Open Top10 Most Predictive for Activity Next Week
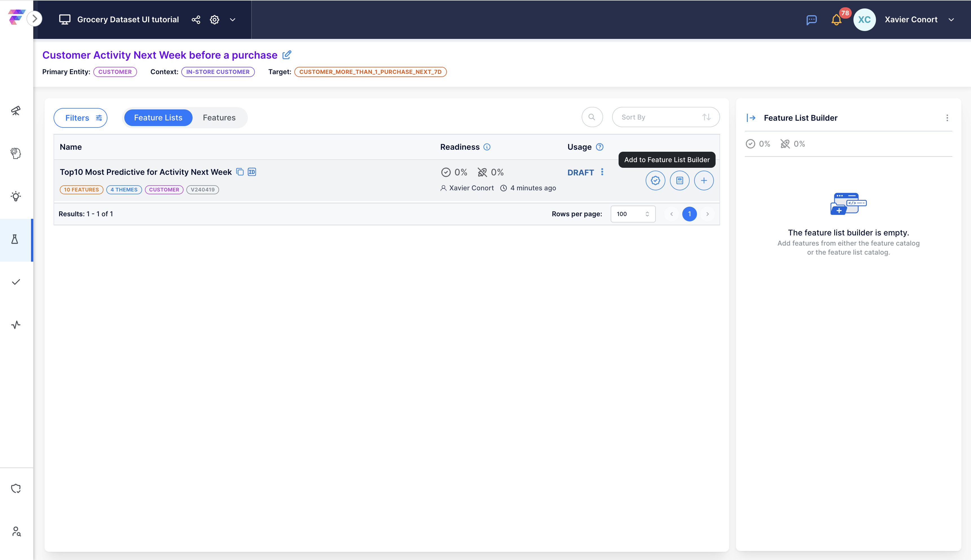 pyautogui.click(x=146, y=172)
